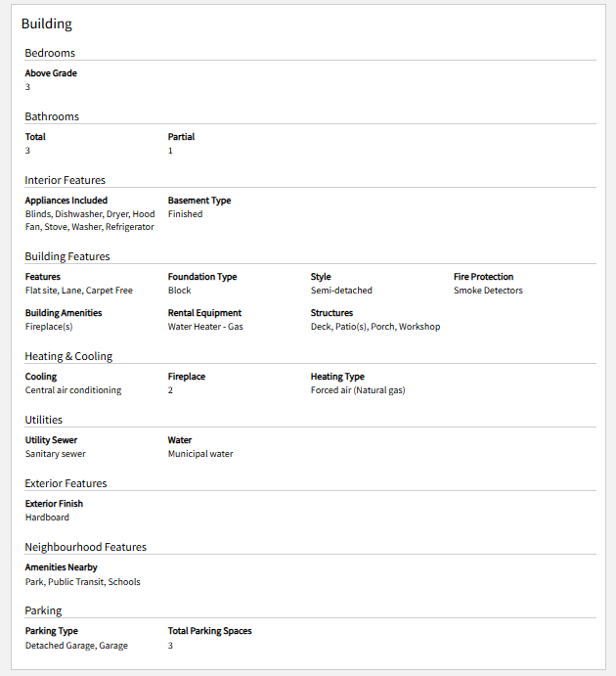Select the Building Features header
The width and height of the screenshot is (616, 676).
[67, 256]
